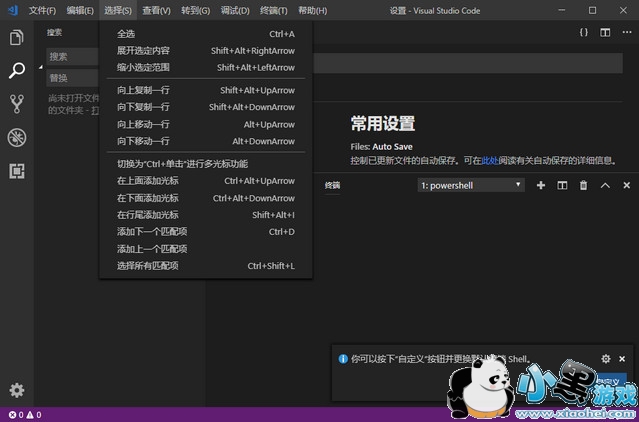Open the Explorer view in activity bar
The image size is (639, 422).
pos(16,38)
